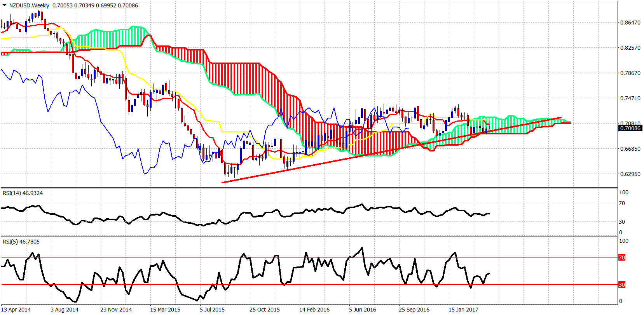Click the date label 23 Nov 2014
The width and height of the screenshot is (644, 315).
[116, 310]
